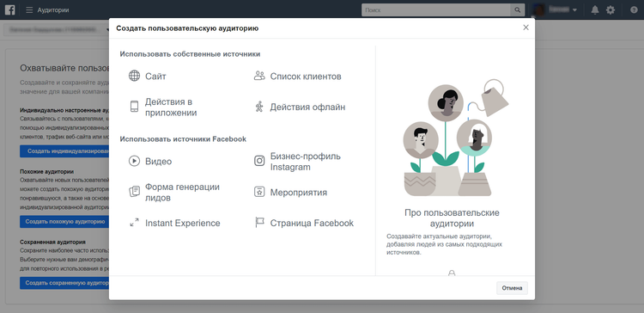
Task: Click the search magnifier button
Action: tap(518, 10)
